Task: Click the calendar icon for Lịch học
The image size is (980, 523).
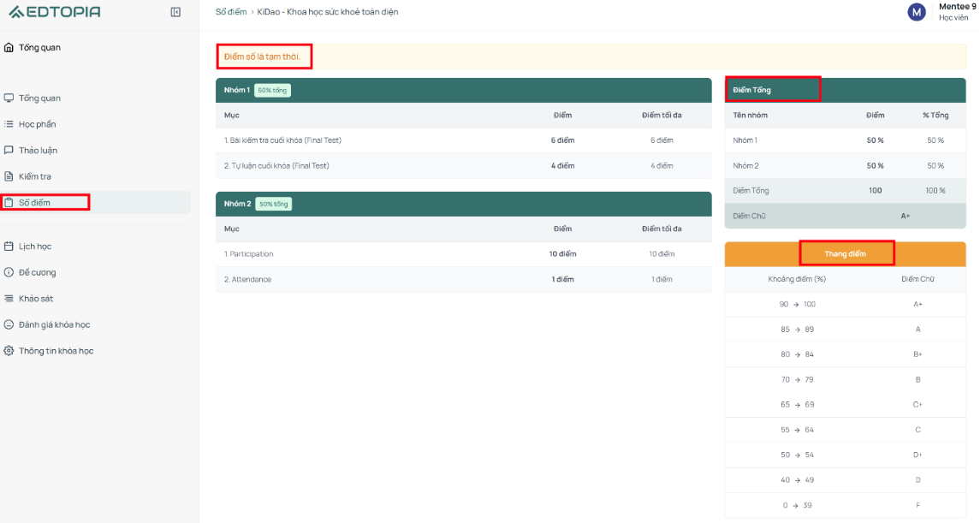Action: point(9,247)
